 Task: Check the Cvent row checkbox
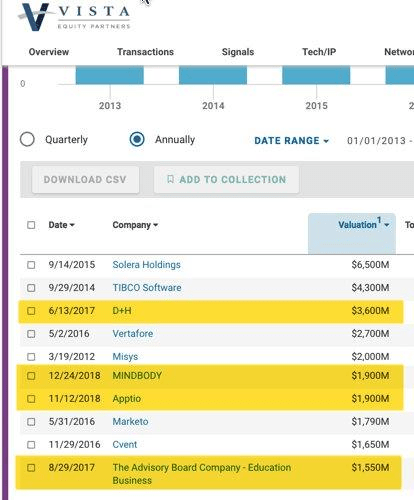[31, 445]
